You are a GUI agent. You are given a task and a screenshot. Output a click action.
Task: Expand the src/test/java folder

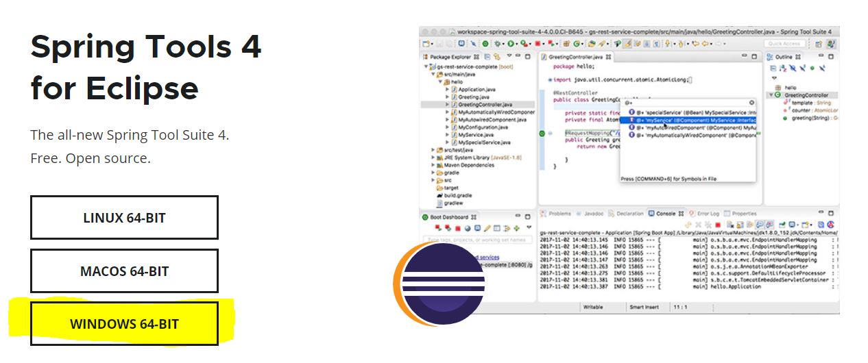[x=433, y=150]
